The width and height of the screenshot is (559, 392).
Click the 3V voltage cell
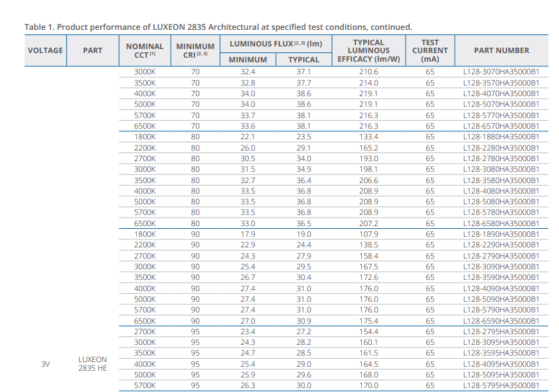pos(45,364)
